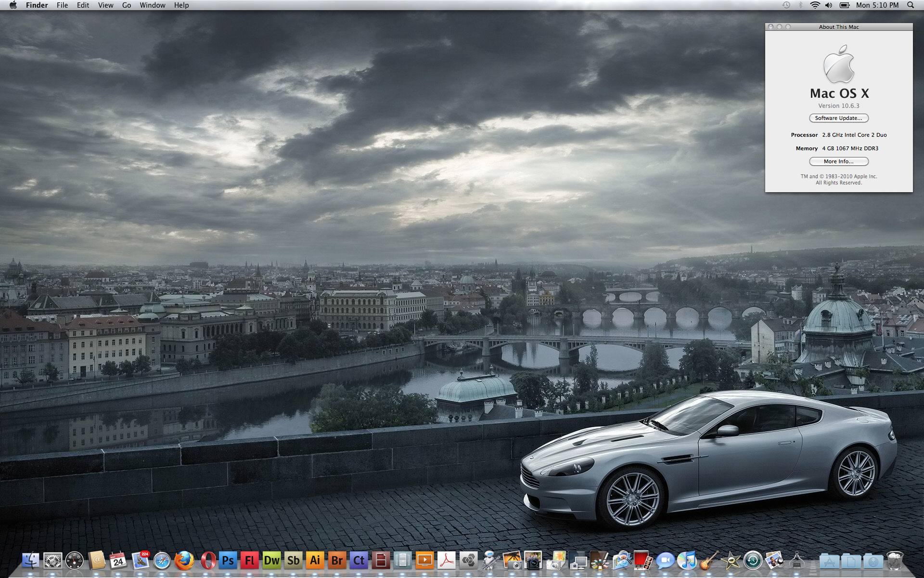Viewport: 924px width, 578px height.
Task: Open Time Machine from the dock
Action: (x=753, y=561)
